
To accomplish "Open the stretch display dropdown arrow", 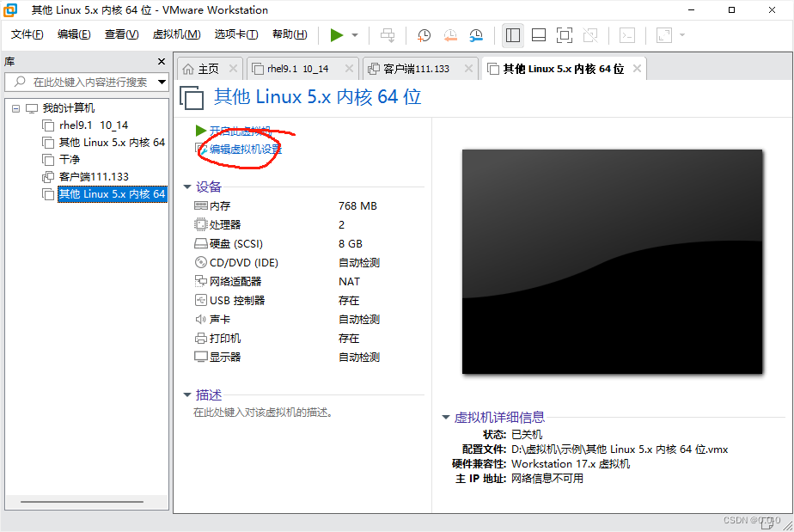I will click(x=682, y=35).
